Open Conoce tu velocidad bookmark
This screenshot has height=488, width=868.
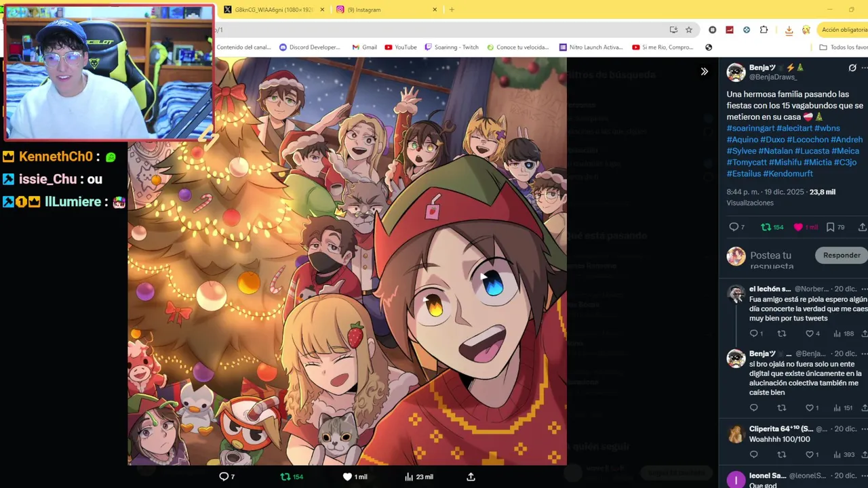(518, 47)
